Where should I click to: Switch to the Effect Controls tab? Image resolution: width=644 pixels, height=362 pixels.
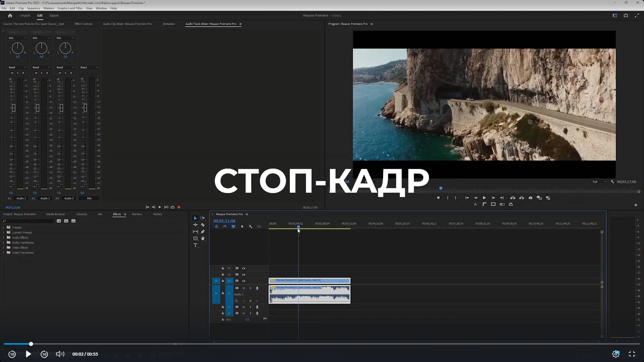click(x=84, y=24)
